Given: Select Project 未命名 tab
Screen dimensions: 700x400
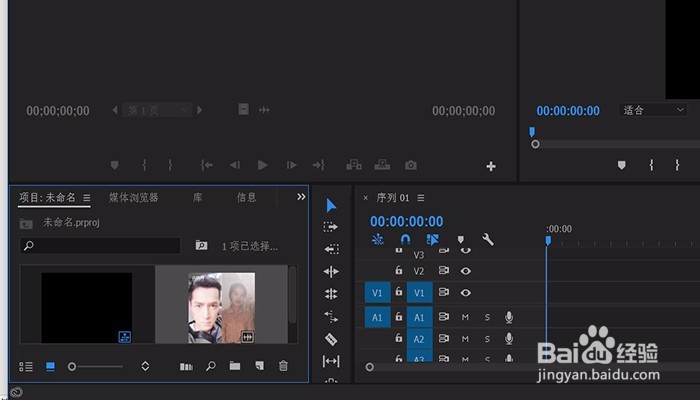Looking at the screenshot, I should click(x=48, y=197).
